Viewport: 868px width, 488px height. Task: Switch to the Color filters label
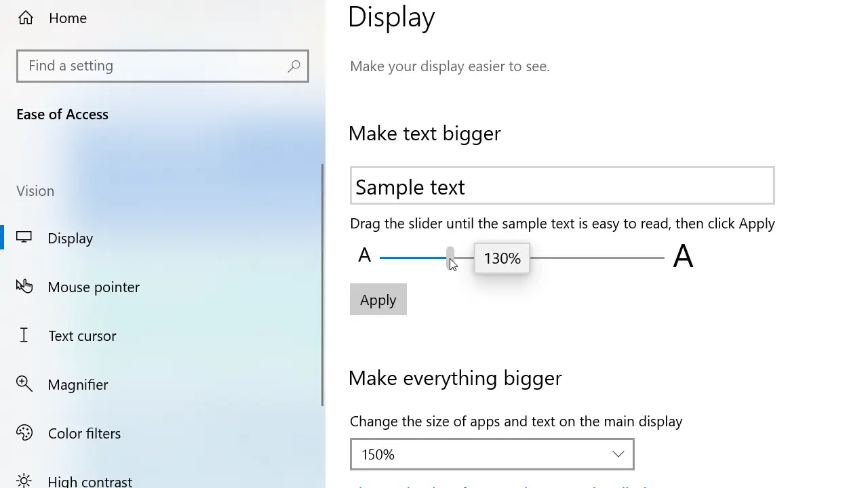coord(84,433)
